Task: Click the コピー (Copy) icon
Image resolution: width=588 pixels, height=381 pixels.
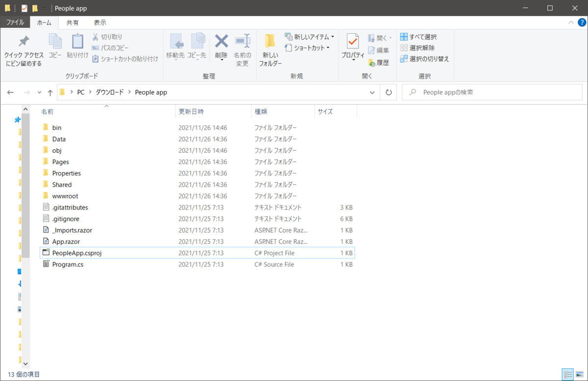Action: 55,46
